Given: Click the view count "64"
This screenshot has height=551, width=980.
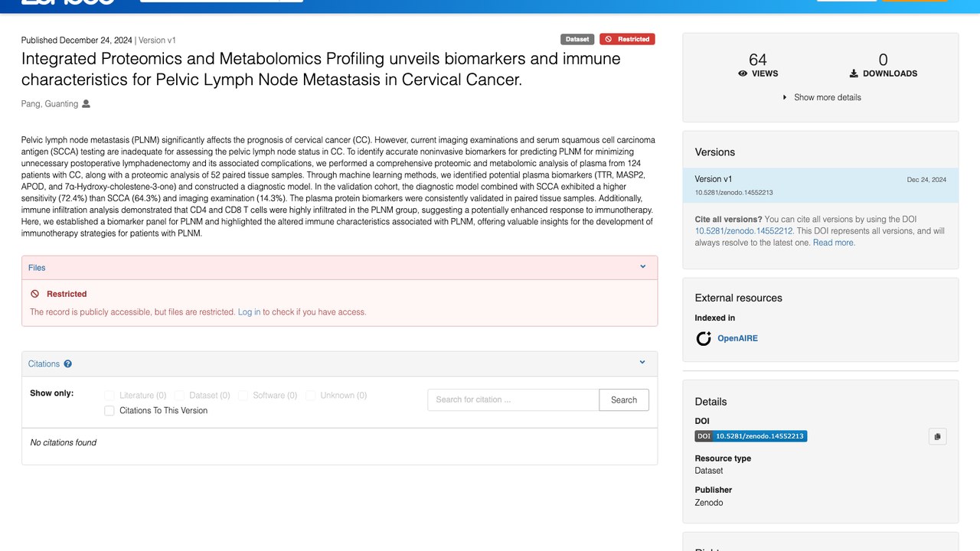Looking at the screenshot, I should tap(758, 60).
